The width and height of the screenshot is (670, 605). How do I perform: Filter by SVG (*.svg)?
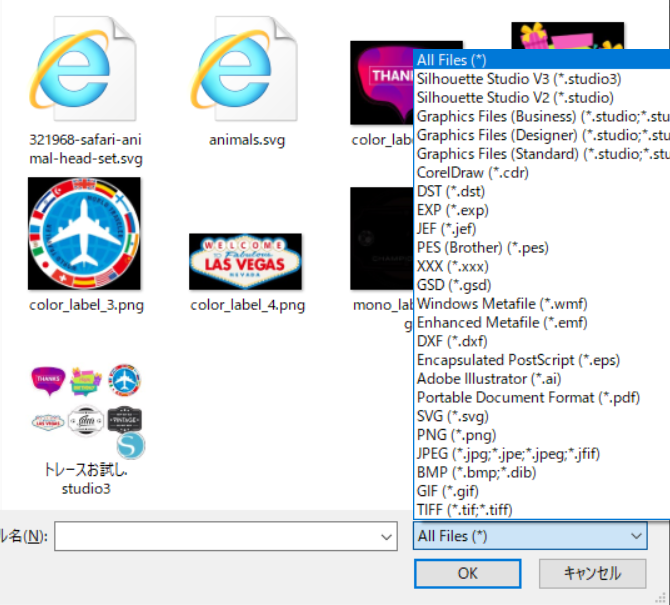click(541, 416)
